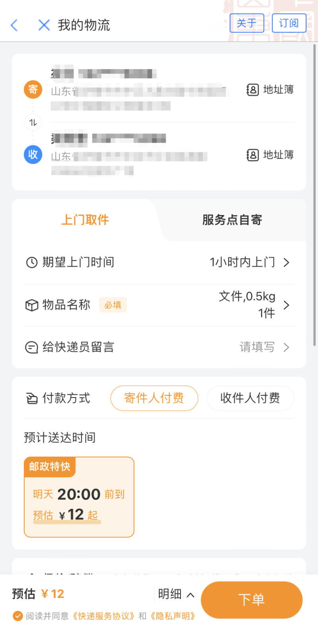Viewport: 318px width, 644px height.
Task: Select 收件人付费 payment option
Action: (x=250, y=398)
